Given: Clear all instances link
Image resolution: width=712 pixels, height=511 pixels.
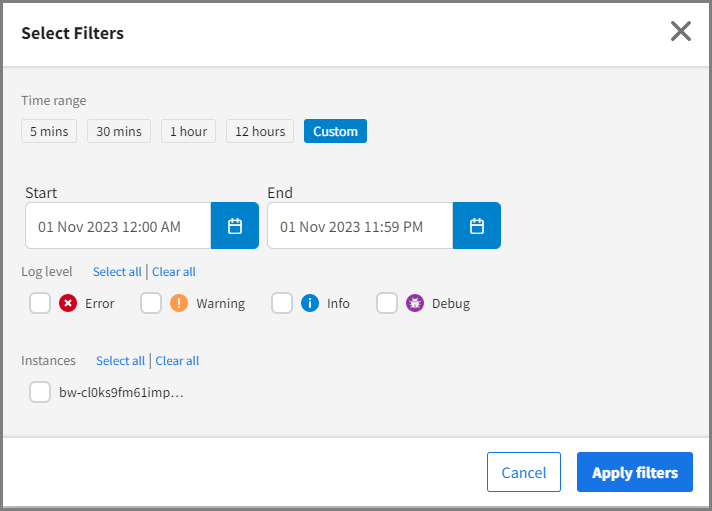Looking at the screenshot, I should (177, 361).
